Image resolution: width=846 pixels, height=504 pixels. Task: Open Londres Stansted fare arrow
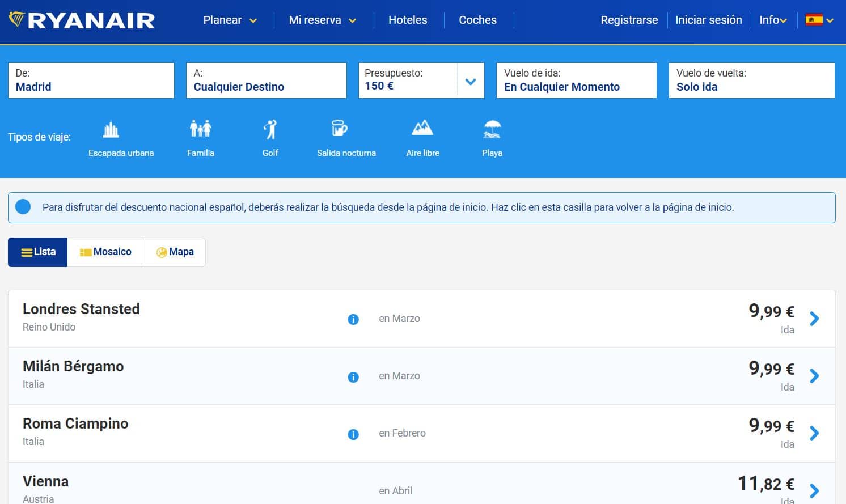815,319
